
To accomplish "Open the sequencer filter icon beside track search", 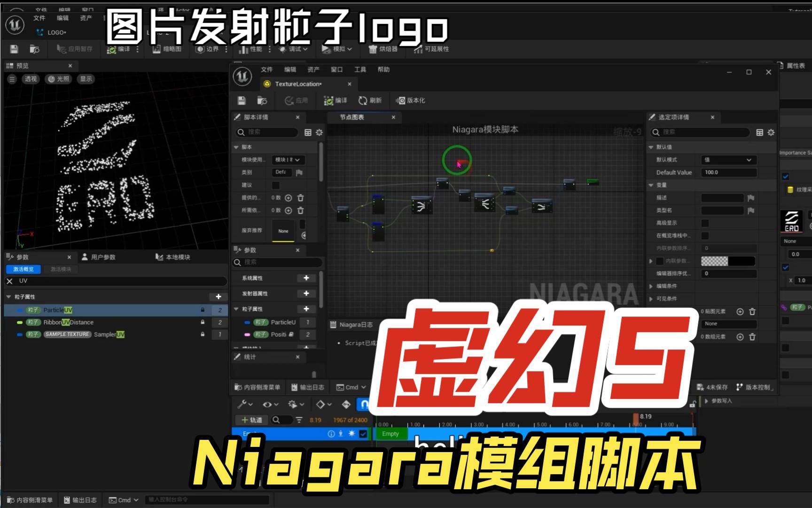I will point(299,420).
